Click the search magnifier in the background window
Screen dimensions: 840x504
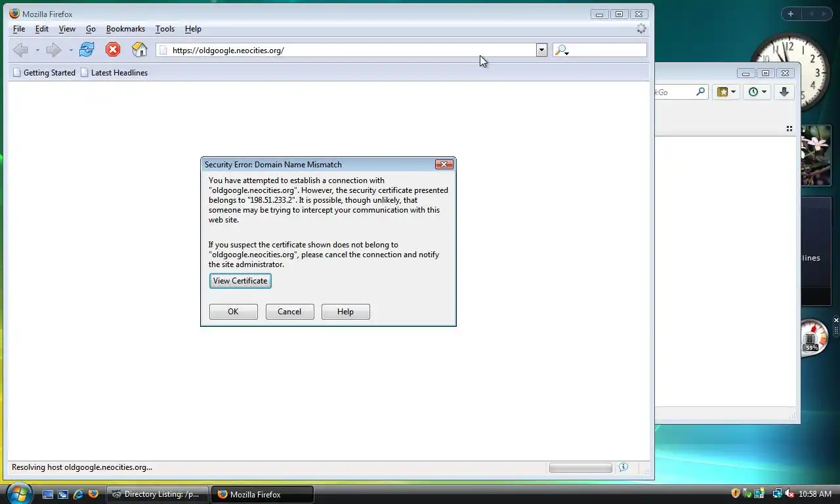click(x=700, y=93)
